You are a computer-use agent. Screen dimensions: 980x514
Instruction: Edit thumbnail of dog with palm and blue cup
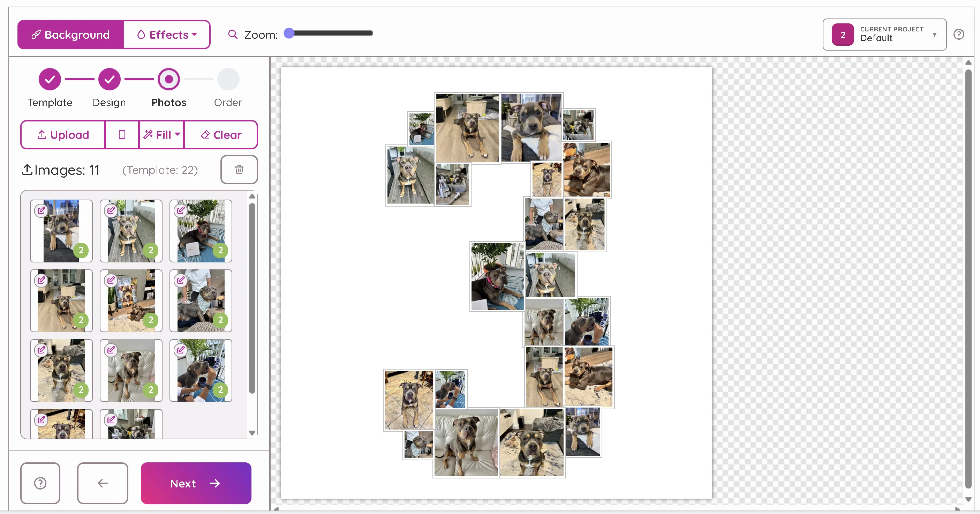[181, 350]
